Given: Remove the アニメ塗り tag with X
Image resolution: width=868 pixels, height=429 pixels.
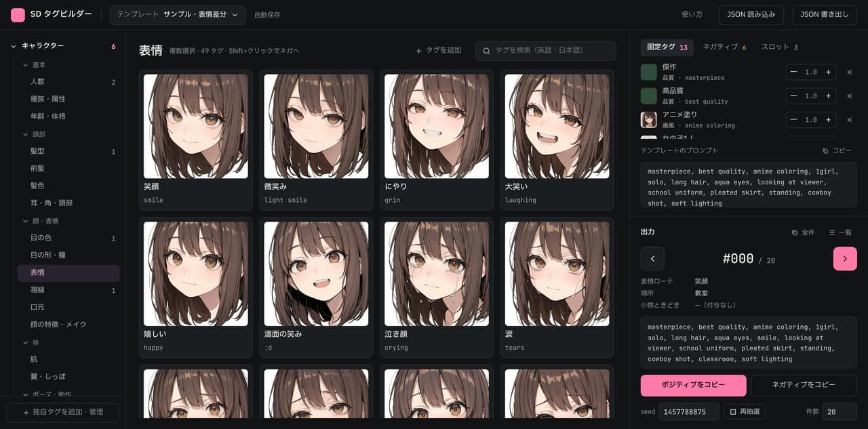Looking at the screenshot, I should pos(849,120).
